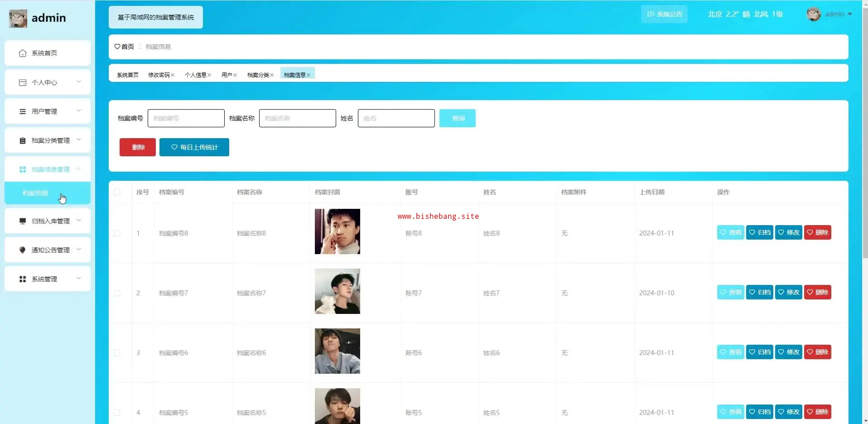Viewport: 868px width, 424px height.
Task: View the record 档案编号8
Action: coord(731,232)
